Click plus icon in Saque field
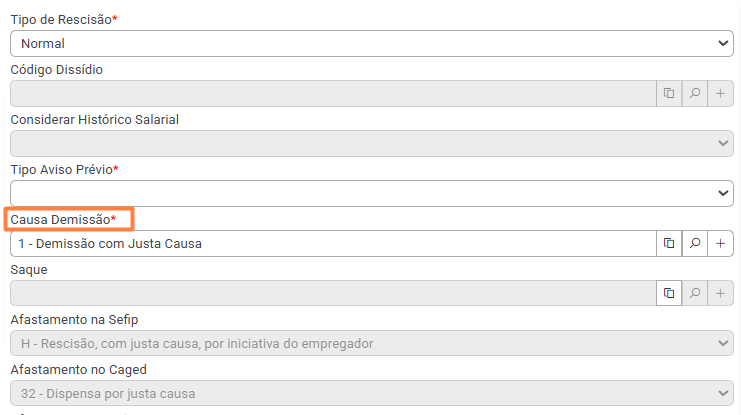This screenshot has height=415, width=741. 720,293
